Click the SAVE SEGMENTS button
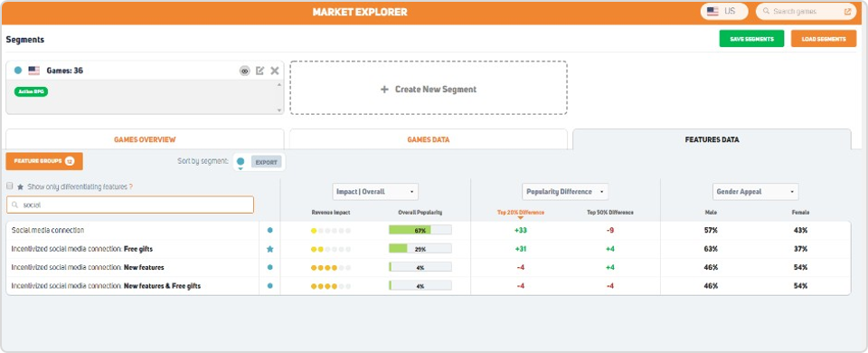Image resolution: width=868 pixels, height=353 pixels. point(751,39)
